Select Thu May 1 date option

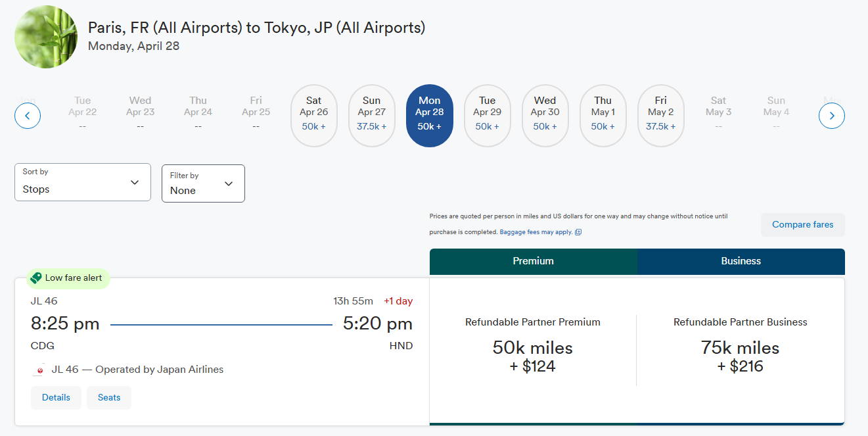[x=603, y=116]
